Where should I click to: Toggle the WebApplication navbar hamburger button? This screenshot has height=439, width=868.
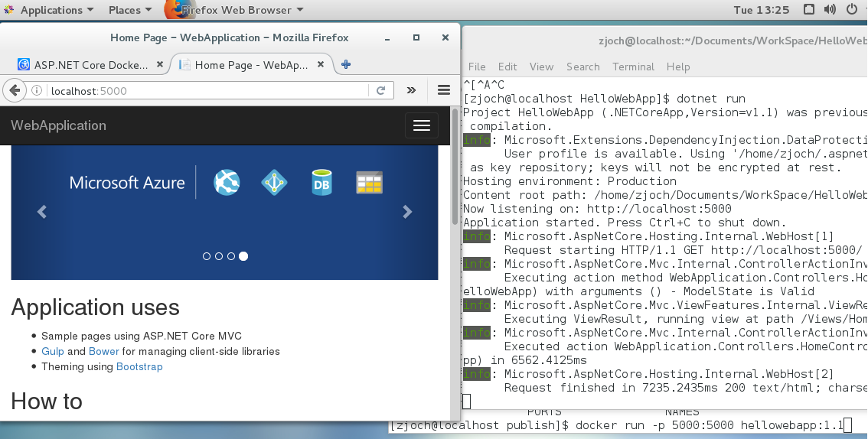tap(421, 125)
